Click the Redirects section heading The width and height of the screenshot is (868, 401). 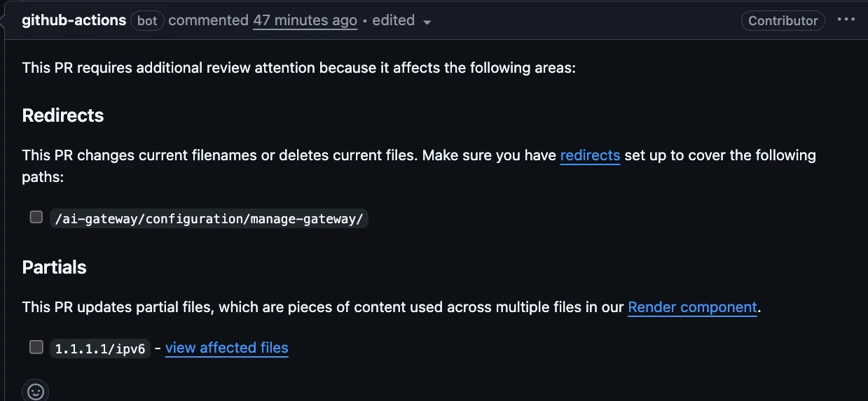63,115
